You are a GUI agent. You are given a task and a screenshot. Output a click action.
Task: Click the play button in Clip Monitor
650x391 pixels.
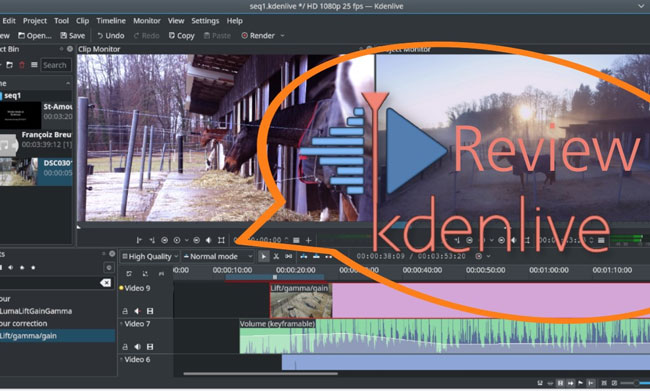coord(177,240)
